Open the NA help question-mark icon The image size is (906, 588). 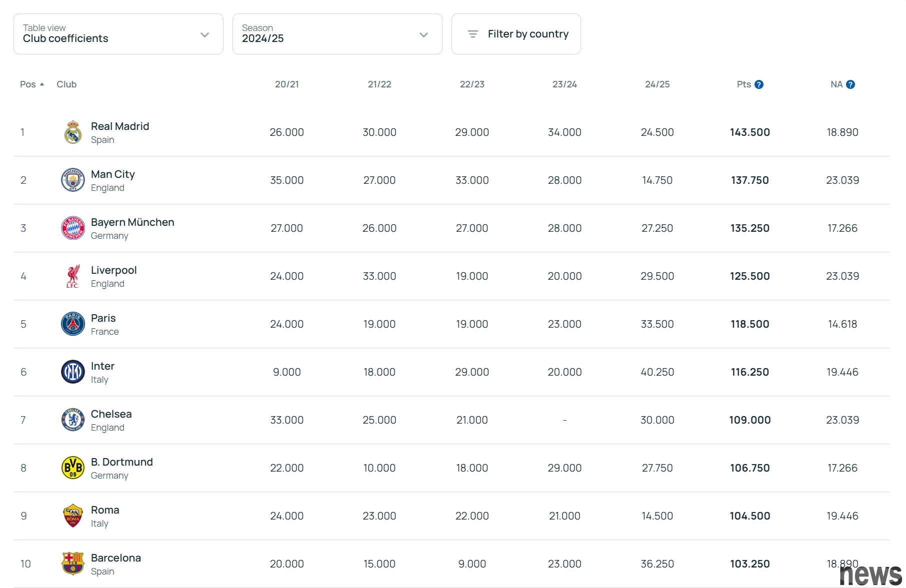[850, 84]
